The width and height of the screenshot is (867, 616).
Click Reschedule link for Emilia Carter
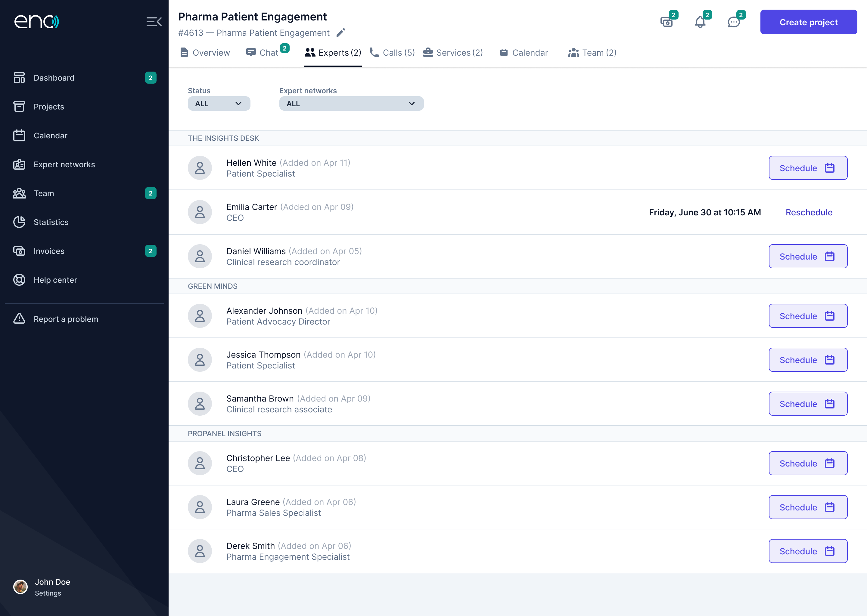pyautogui.click(x=809, y=212)
